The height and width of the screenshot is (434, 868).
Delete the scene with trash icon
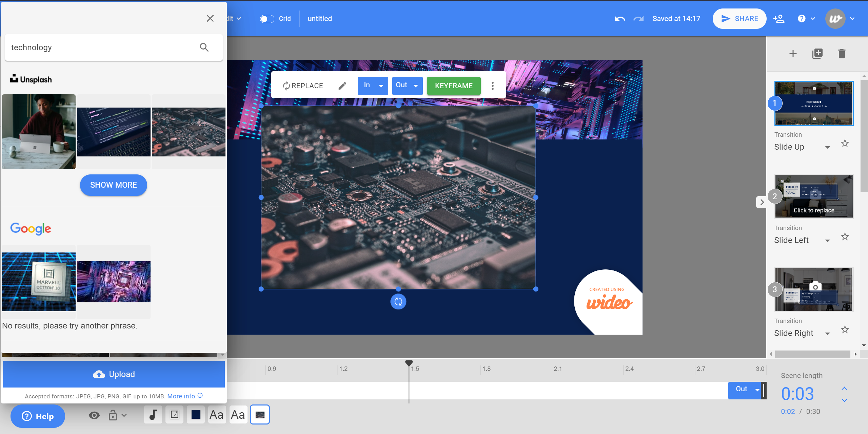point(842,54)
